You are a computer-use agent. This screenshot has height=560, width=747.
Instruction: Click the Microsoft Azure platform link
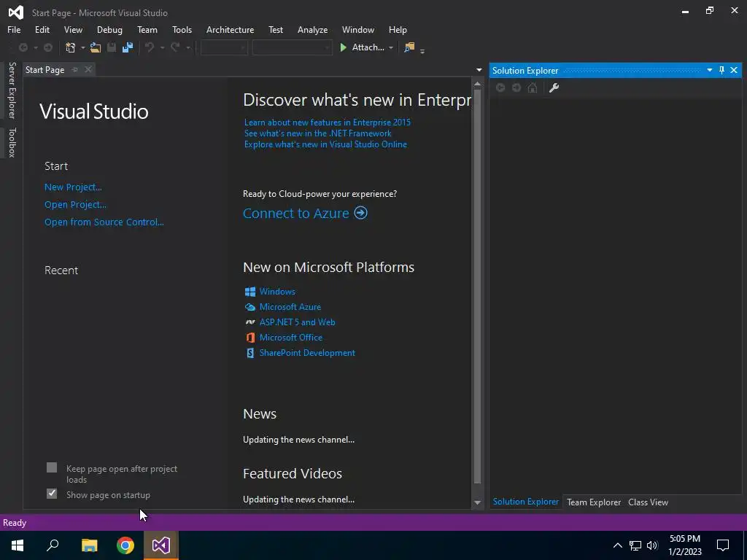click(x=290, y=307)
